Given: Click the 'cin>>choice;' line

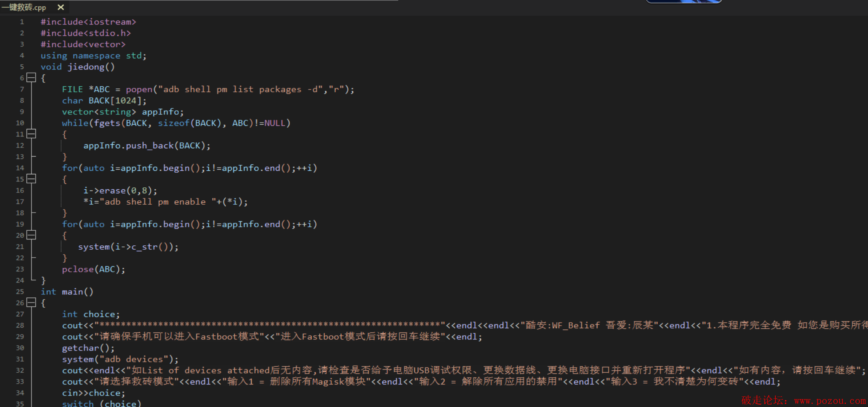Looking at the screenshot, I should [94, 393].
